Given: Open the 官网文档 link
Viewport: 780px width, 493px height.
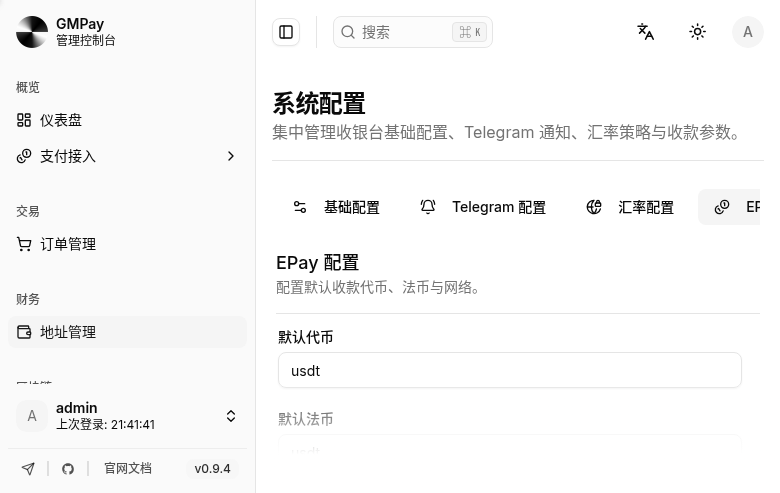Looking at the screenshot, I should click(128, 468).
